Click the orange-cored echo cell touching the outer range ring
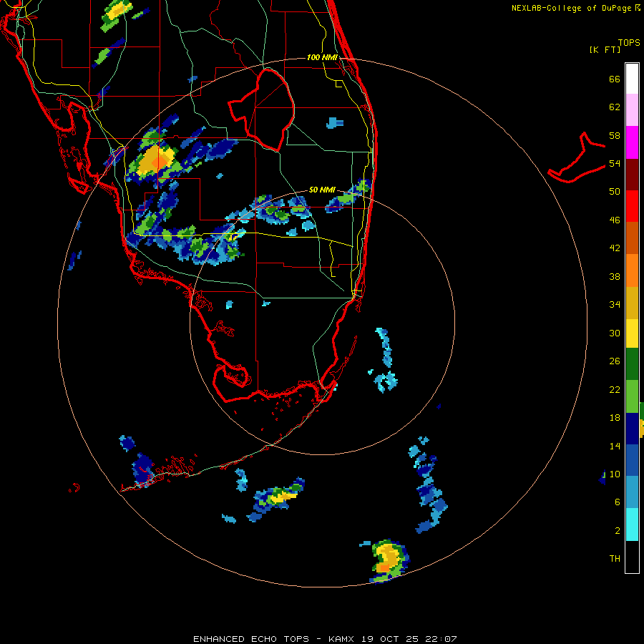 (x=388, y=560)
